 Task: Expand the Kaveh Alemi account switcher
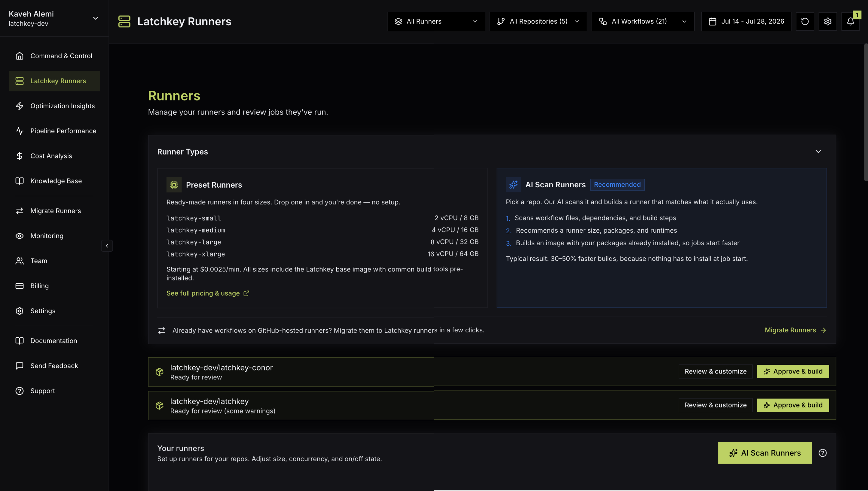point(54,18)
